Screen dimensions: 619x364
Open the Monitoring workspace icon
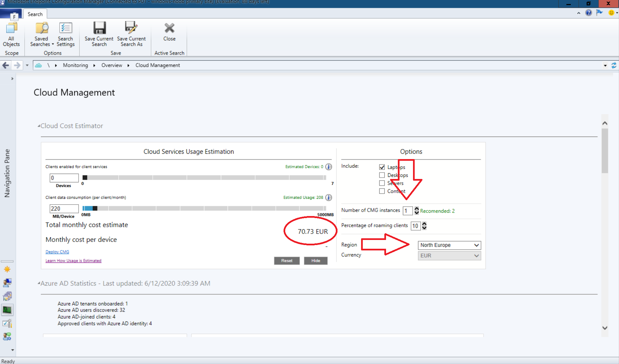[x=7, y=310]
